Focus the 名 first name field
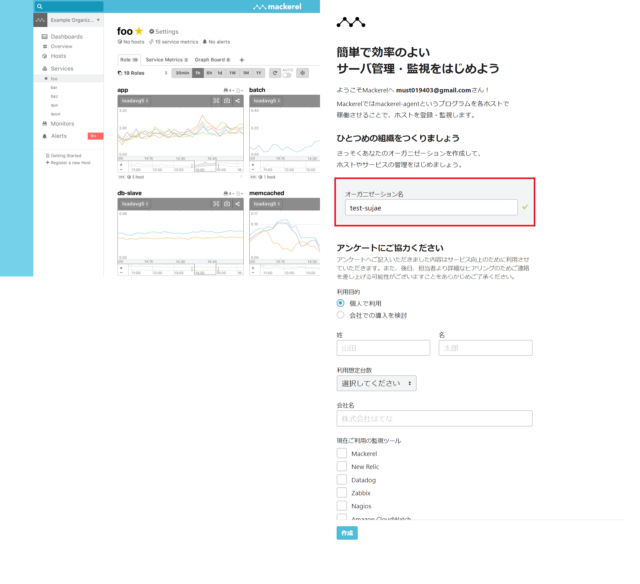The height and width of the screenshot is (584, 640). pyautogui.click(x=485, y=348)
